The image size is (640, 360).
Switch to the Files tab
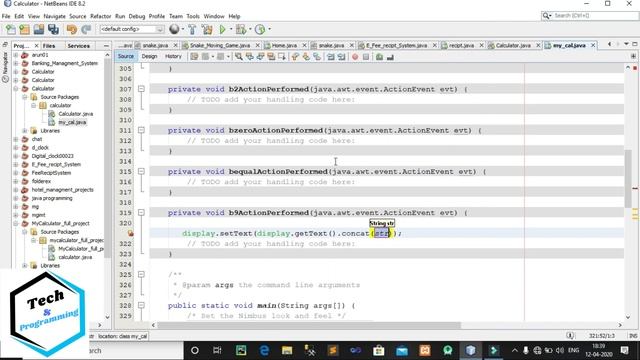[49, 46]
